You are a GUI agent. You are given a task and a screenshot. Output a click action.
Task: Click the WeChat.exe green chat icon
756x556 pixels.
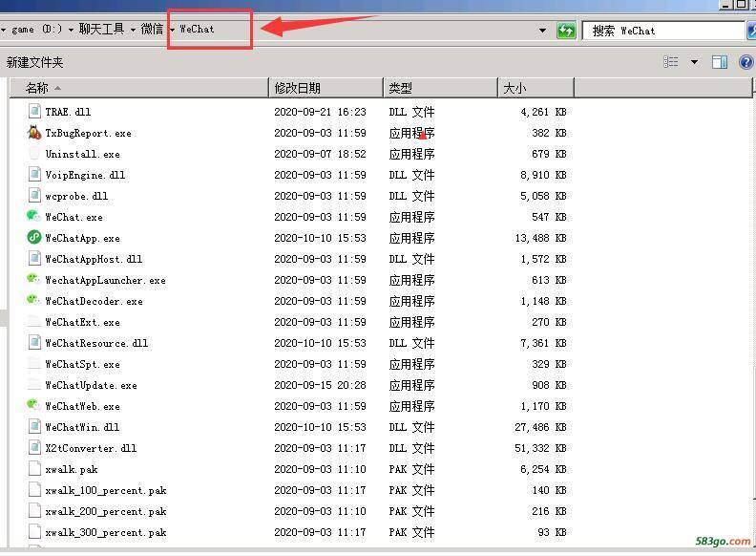pyautogui.click(x=33, y=216)
